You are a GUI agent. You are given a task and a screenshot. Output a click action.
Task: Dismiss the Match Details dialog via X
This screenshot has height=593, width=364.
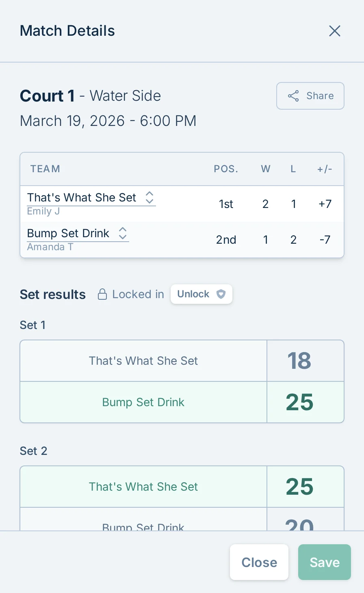pyautogui.click(x=334, y=30)
